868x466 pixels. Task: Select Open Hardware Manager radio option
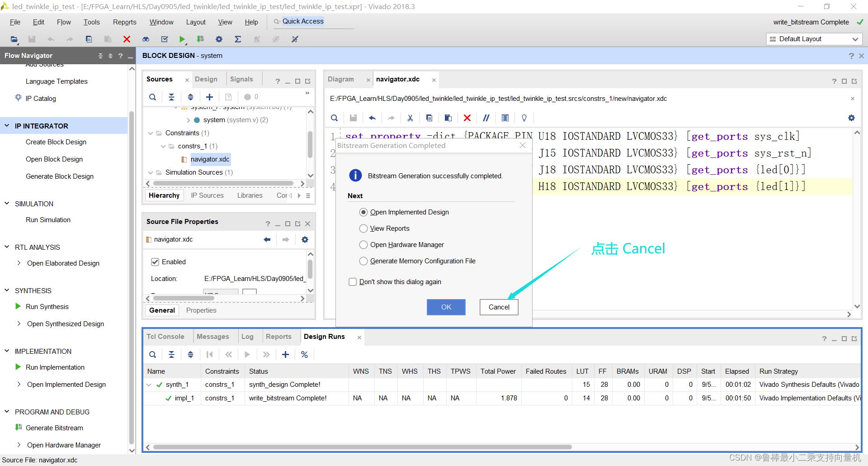[x=363, y=245]
